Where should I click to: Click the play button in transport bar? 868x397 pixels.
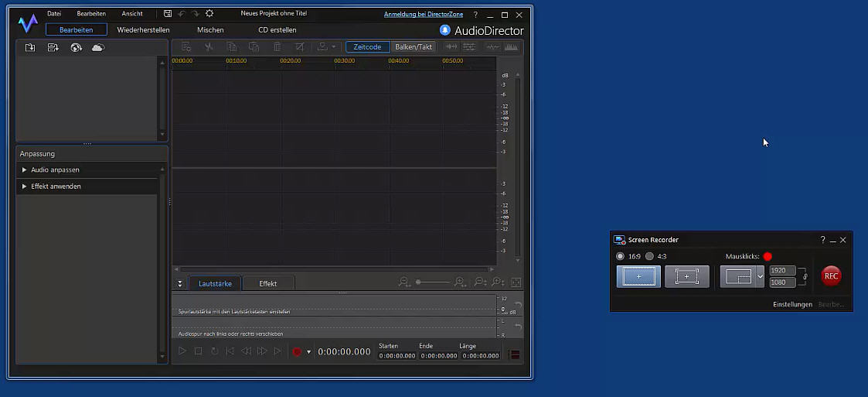point(182,351)
